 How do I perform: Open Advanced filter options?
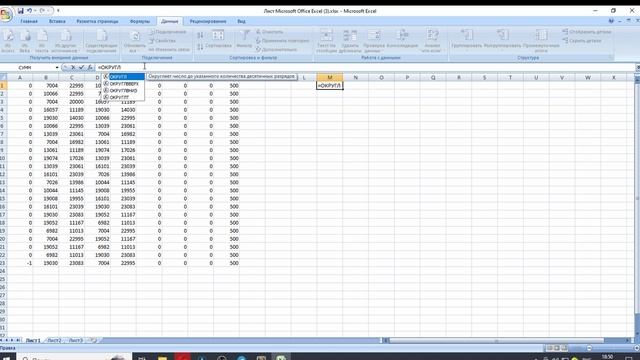coord(277,49)
